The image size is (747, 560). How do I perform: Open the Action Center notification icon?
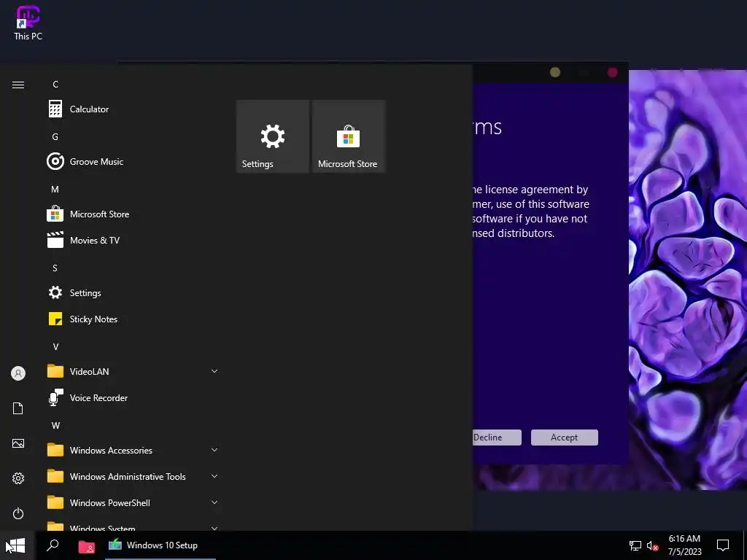[723, 545]
